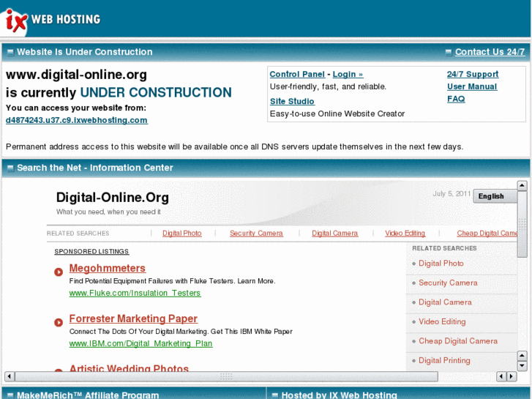Screen dimensions: 532x399
Task: Click the Digital-Online.Org heading
Action: 112,198
